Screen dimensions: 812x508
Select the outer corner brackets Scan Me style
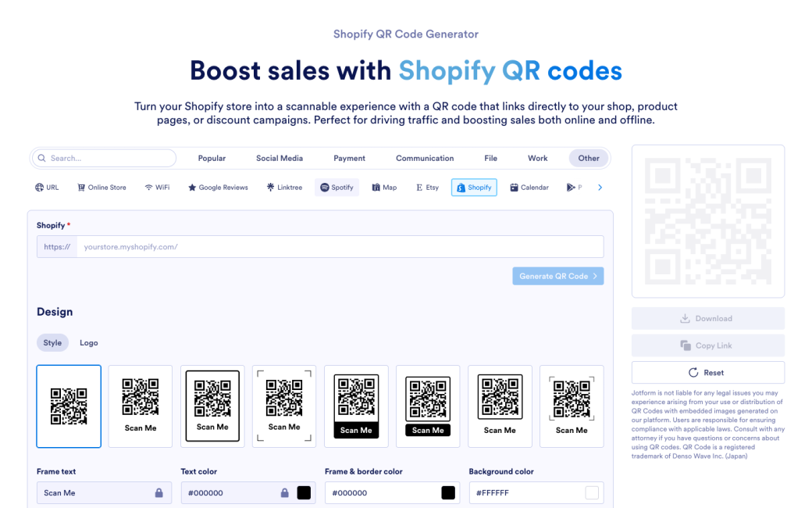tap(284, 406)
